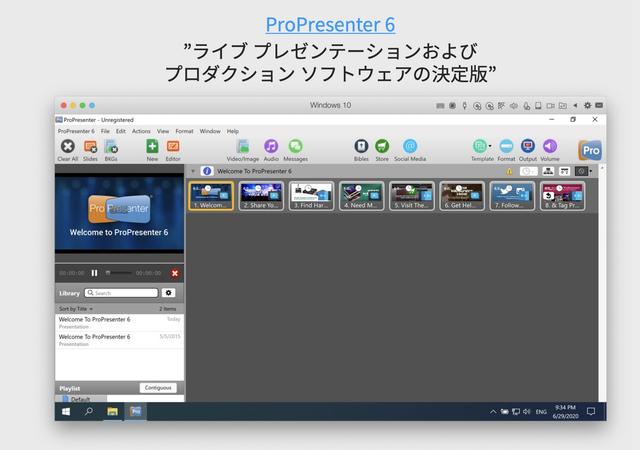Click the taskbar volume speaker icon
640x450 pixels.
click(x=527, y=412)
